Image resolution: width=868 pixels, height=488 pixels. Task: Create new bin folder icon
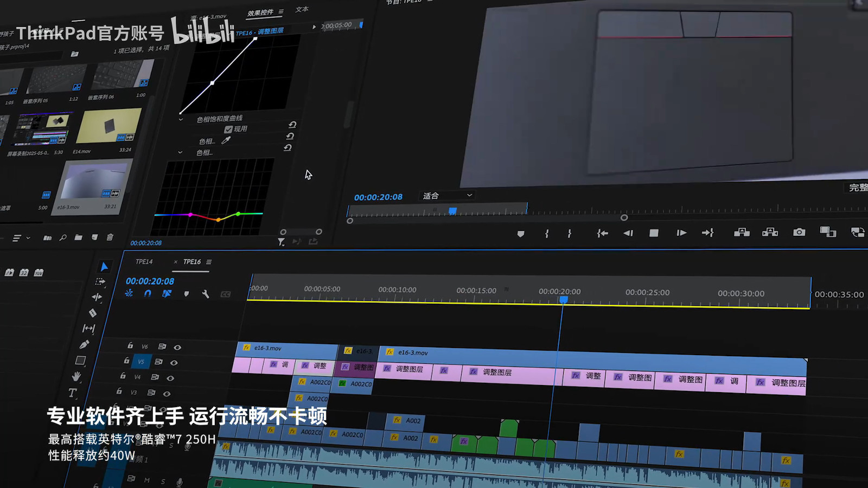pos(79,237)
